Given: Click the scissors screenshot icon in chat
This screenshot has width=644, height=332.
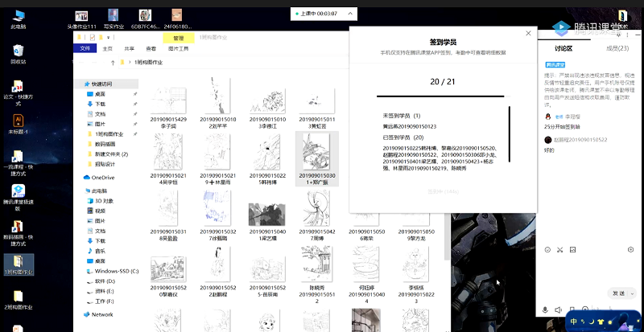Looking at the screenshot, I should (x=560, y=250).
